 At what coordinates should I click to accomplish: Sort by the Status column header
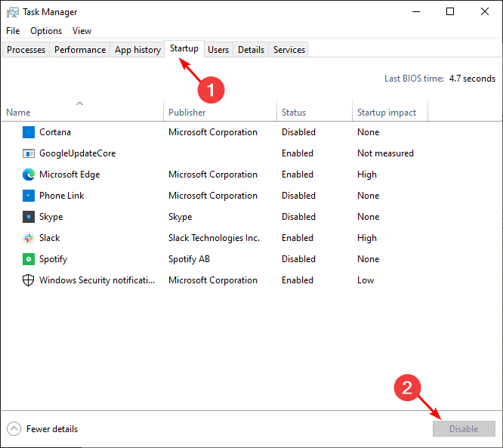(x=294, y=113)
